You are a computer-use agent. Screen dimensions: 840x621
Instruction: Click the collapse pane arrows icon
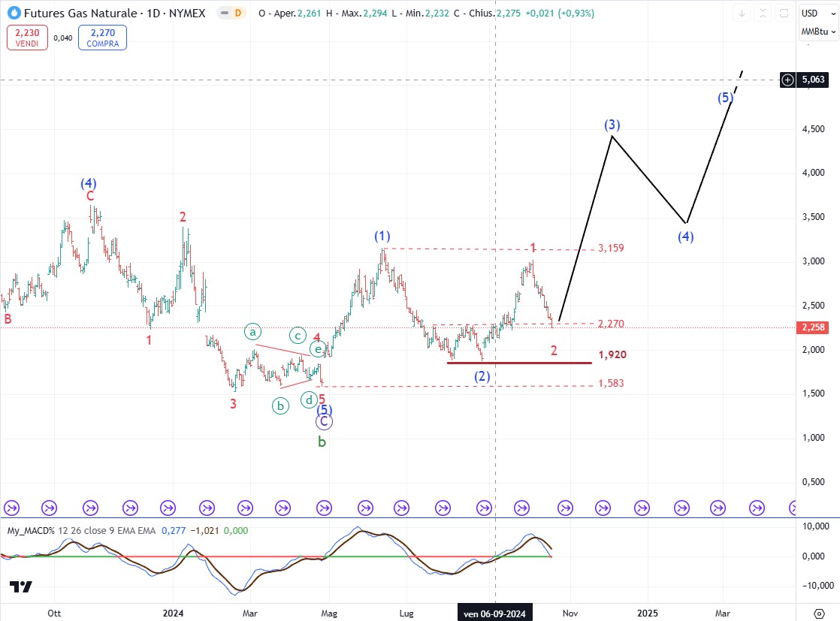point(763,14)
